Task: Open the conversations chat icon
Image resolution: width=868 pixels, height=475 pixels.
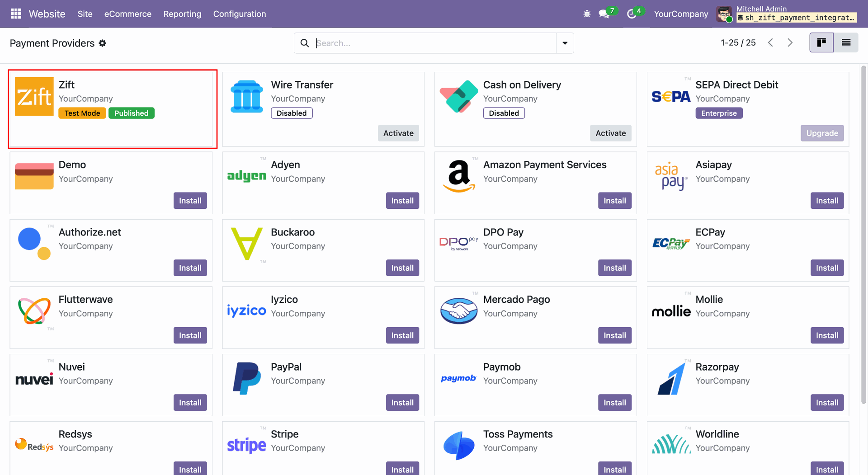Action: [x=604, y=14]
